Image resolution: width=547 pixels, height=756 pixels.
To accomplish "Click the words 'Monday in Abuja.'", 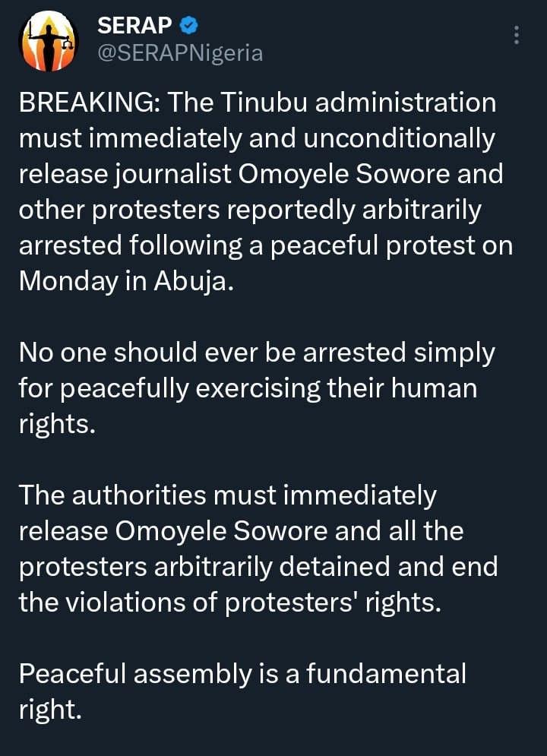I will tap(123, 281).
